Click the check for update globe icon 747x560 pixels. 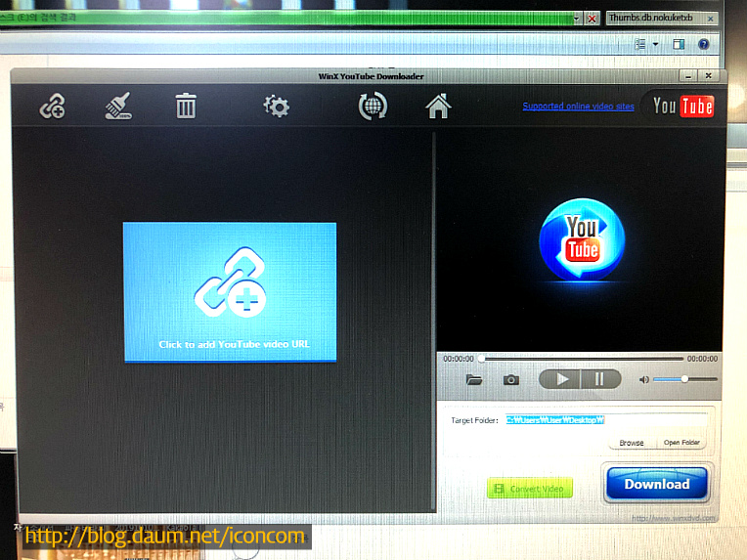[x=373, y=106]
